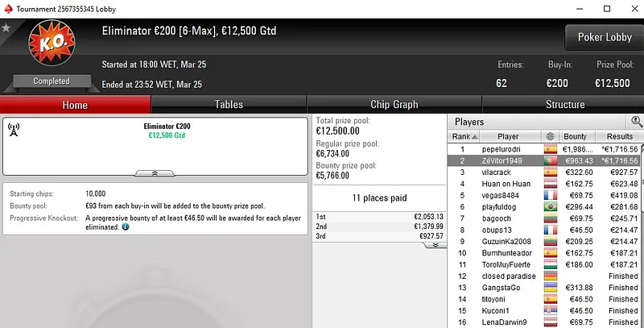This screenshot has height=328, width=644.
Task: Click the Progressive Knockout info icon
Action: (x=125, y=227)
